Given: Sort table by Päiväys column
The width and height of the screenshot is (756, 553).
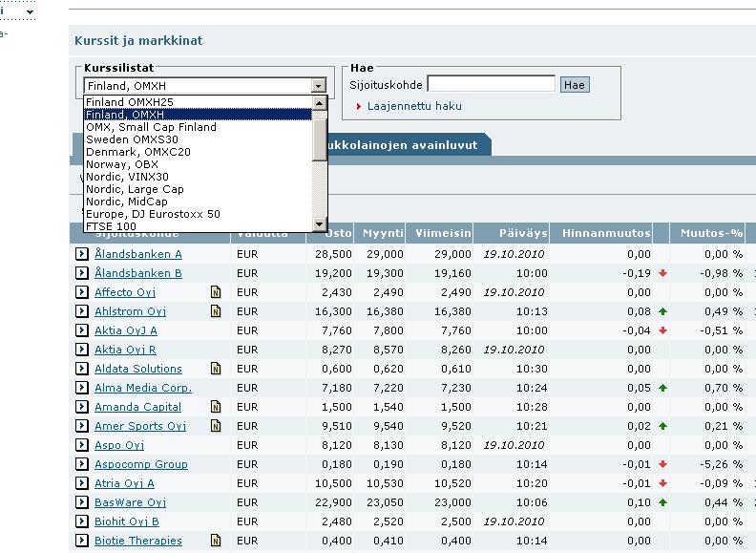Looking at the screenshot, I should tap(523, 233).
